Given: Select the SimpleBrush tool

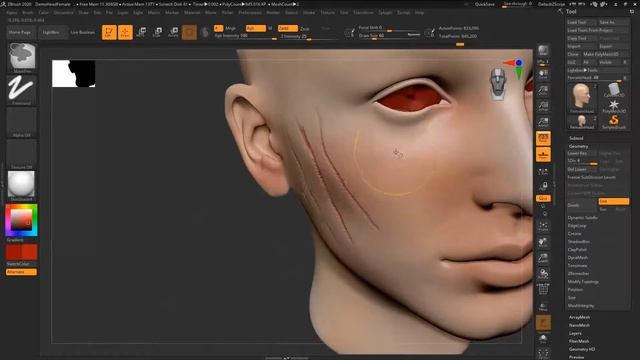Looking at the screenshot, I should point(614,122).
